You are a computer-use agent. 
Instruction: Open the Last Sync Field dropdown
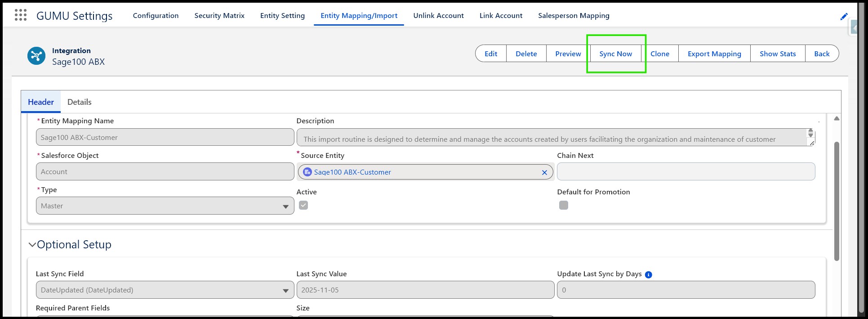click(x=165, y=290)
